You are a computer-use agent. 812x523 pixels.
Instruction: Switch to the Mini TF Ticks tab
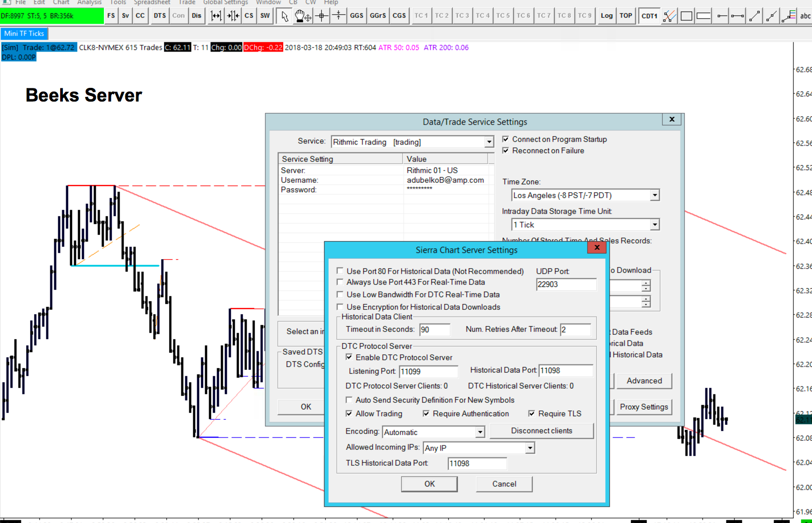(24, 33)
